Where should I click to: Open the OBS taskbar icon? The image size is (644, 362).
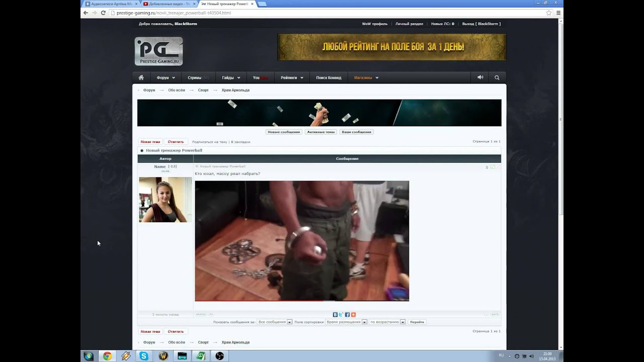click(219, 356)
